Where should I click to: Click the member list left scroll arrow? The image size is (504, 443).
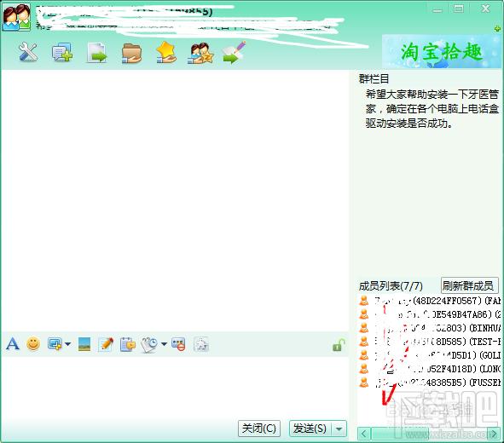pyautogui.click(x=364, y=434)
